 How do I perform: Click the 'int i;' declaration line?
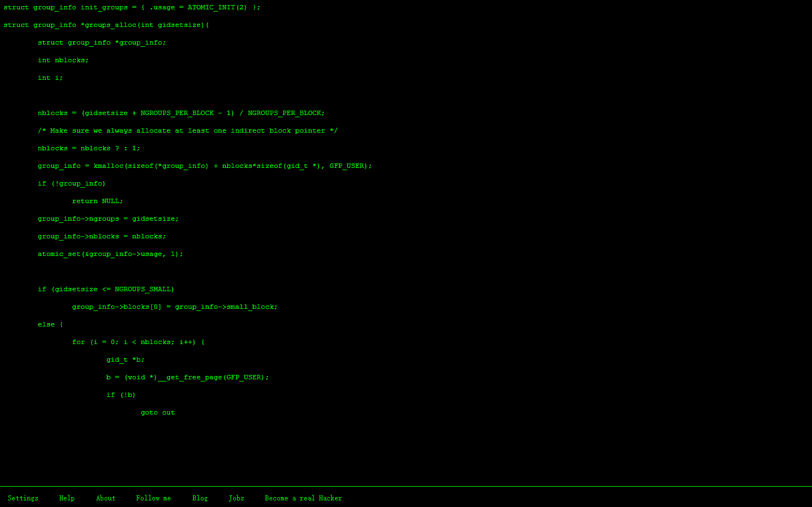tap(50, 78)
